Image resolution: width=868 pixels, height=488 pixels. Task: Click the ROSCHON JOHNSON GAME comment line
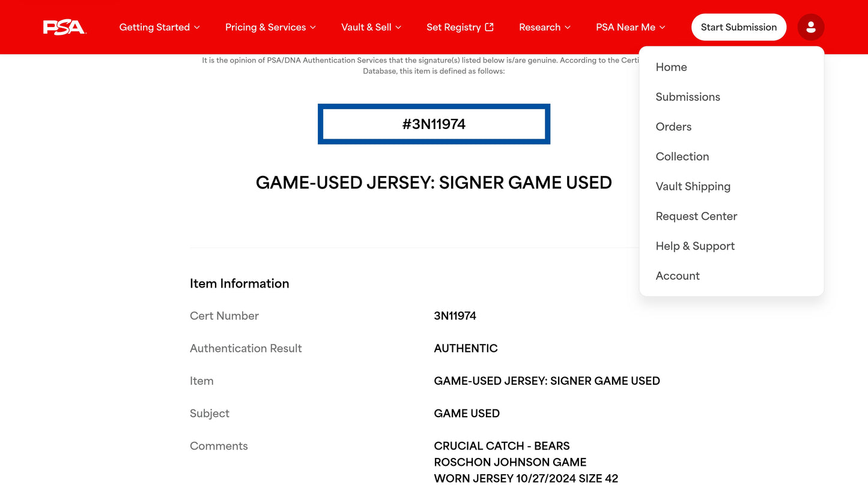point(510,462)
